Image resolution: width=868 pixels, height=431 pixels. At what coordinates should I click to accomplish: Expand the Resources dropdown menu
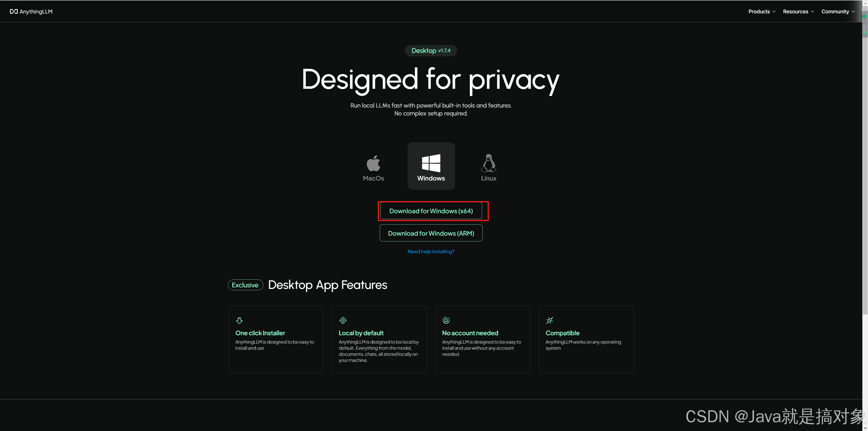pos(798,12)
